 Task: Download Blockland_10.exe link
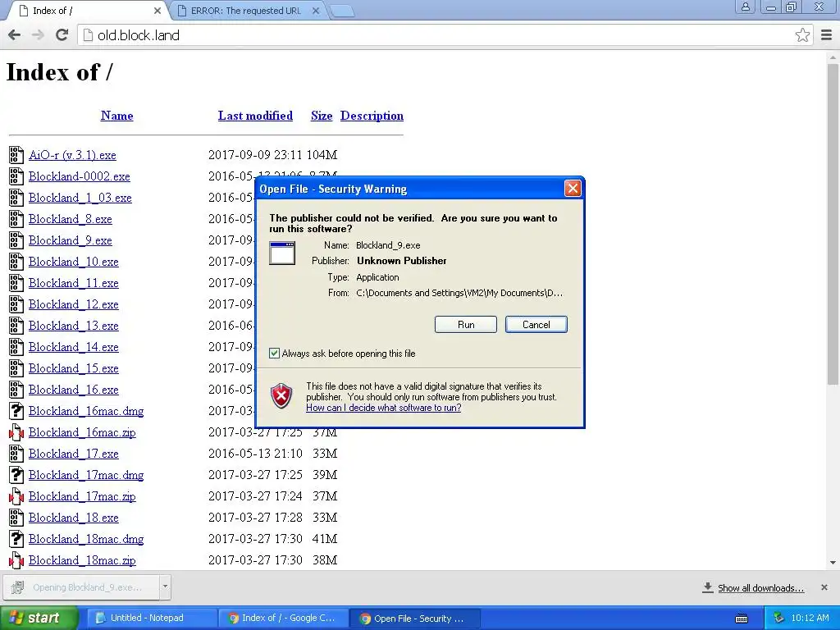[x=73, y=262]
